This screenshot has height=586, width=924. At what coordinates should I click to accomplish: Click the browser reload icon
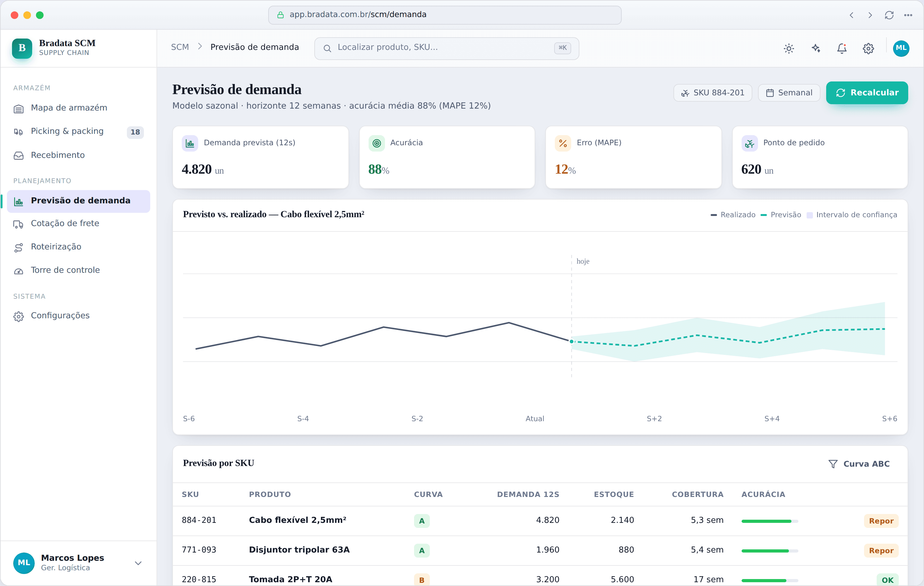point(889,15)
